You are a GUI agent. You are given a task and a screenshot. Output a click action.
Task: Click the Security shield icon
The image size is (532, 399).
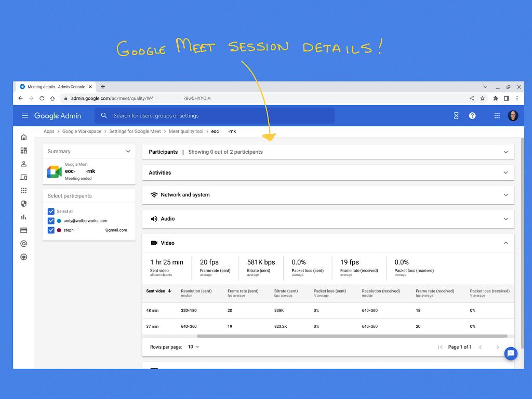coord(23,204)
